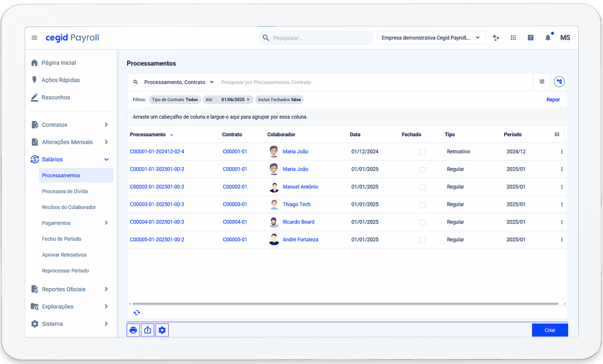603x364 pixels.
Task: Toggle Fechado checkbox in André Fortaleza row
Action: click(422, 240)
